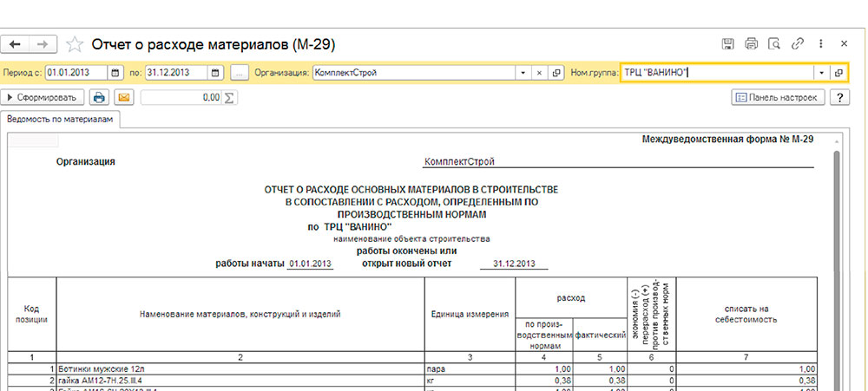Open Панель настроек settings panel
868x391 pixels.
(776, 98)
